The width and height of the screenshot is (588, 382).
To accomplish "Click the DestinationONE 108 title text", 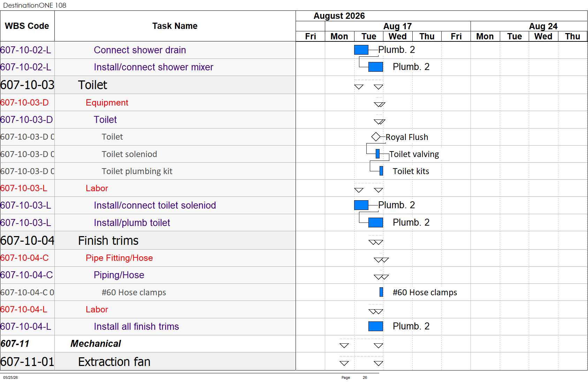I will point(35,5).
